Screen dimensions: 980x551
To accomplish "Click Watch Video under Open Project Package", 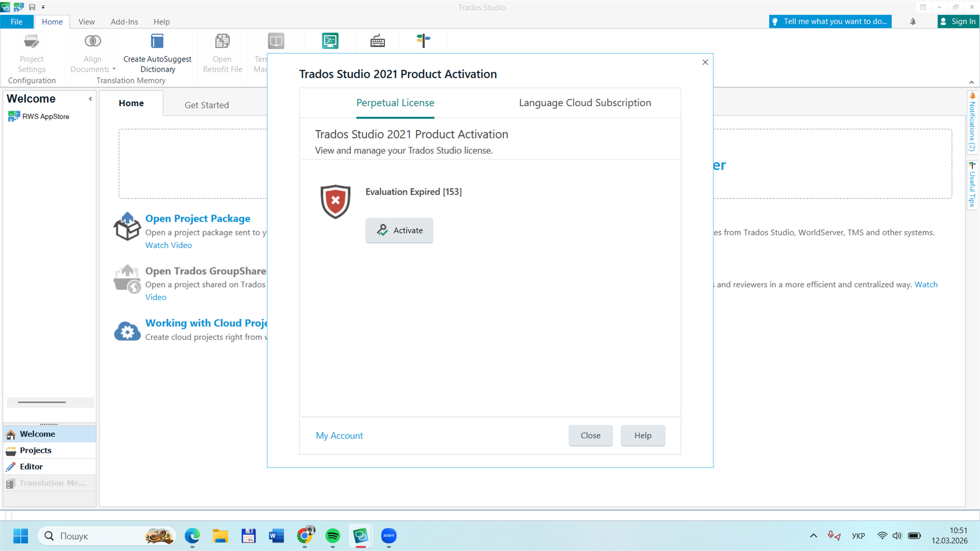I will 168,245.
